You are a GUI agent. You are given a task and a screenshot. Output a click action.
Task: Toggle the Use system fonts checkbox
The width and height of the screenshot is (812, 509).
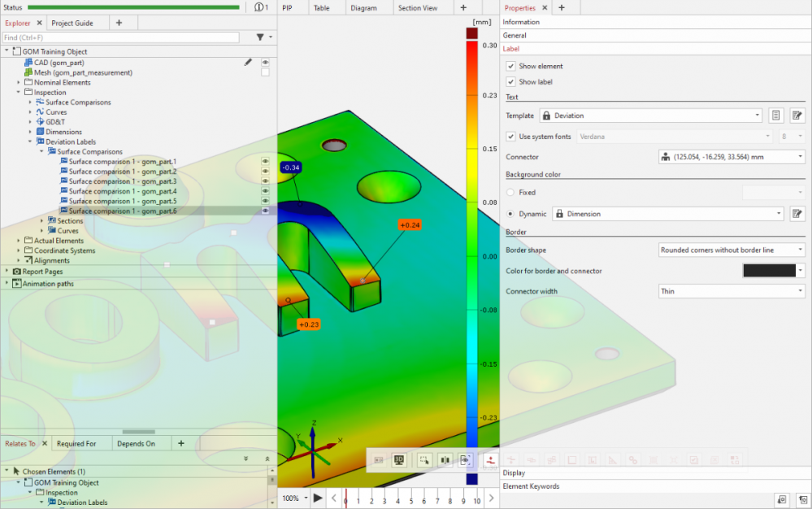510,137
